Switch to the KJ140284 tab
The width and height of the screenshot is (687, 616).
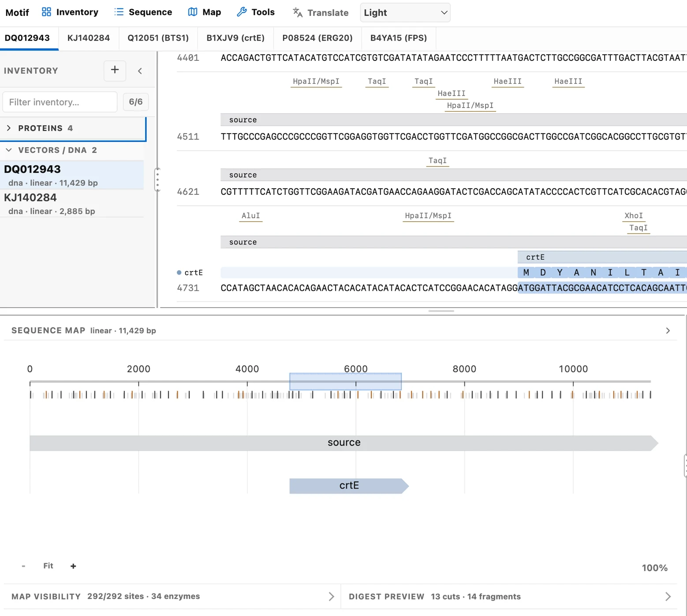pos(89,38)
